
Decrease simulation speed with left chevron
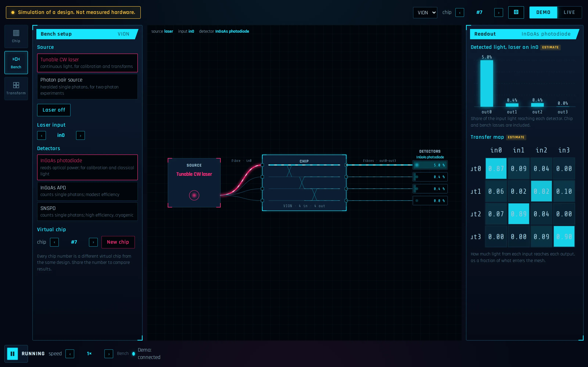pos(70,354)
